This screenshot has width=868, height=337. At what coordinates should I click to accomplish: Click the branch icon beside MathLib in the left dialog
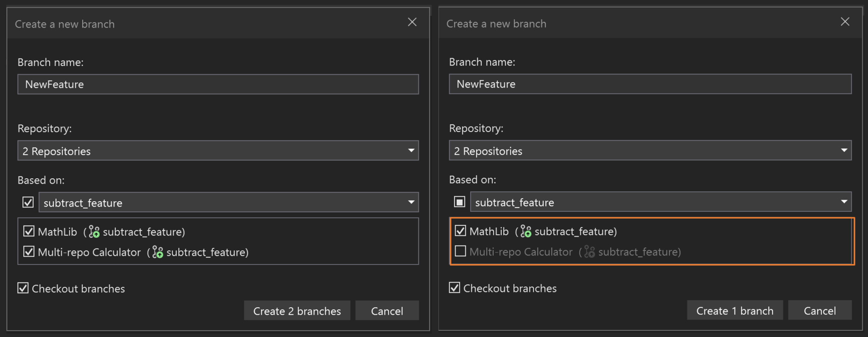click(x=94, y=232)
